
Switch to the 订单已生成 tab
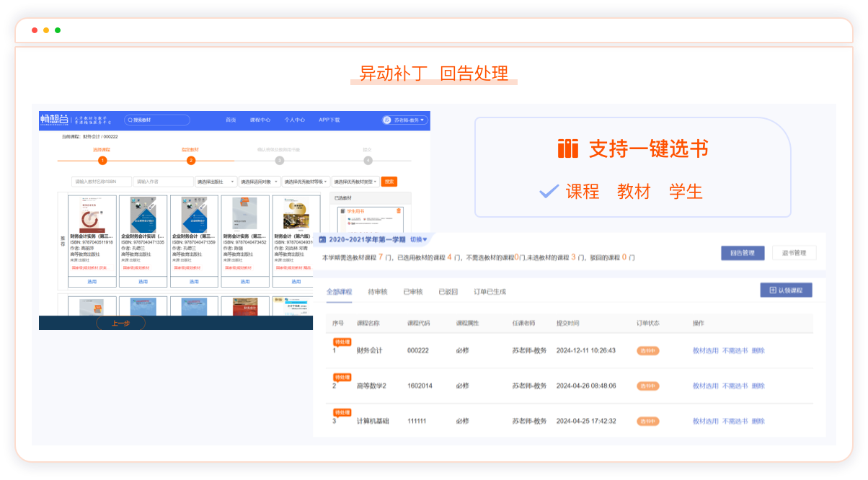click(490, 292)
